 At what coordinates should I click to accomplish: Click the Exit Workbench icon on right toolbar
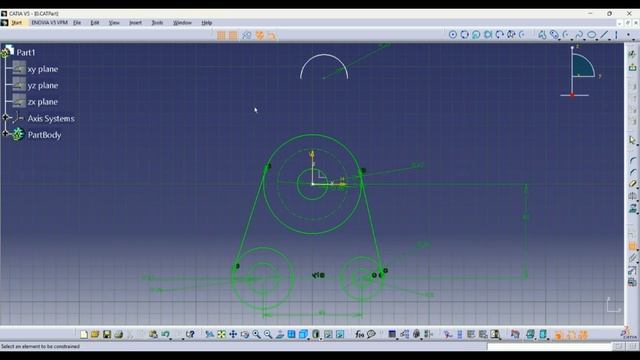(x=632, y=67)
